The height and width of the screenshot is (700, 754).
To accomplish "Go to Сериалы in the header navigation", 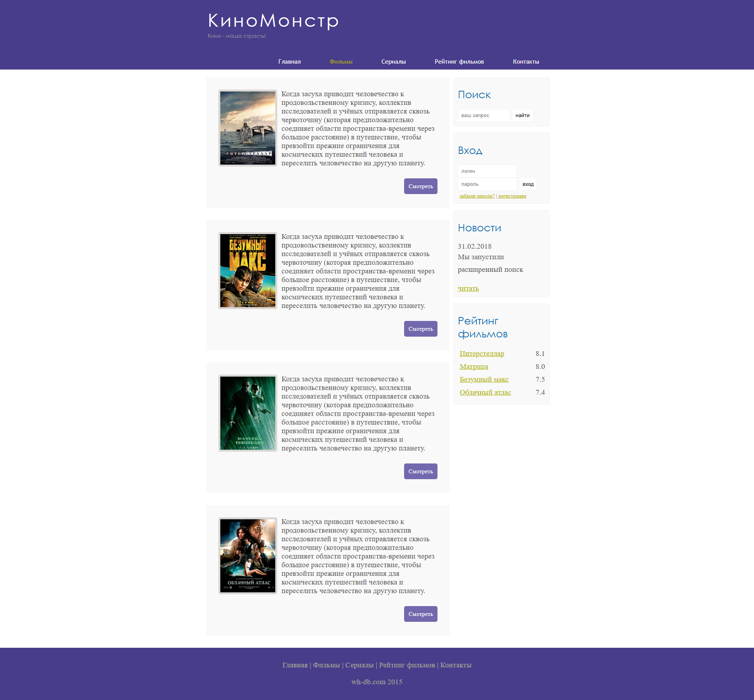I will pyautogui.click(x=393, y=62).
